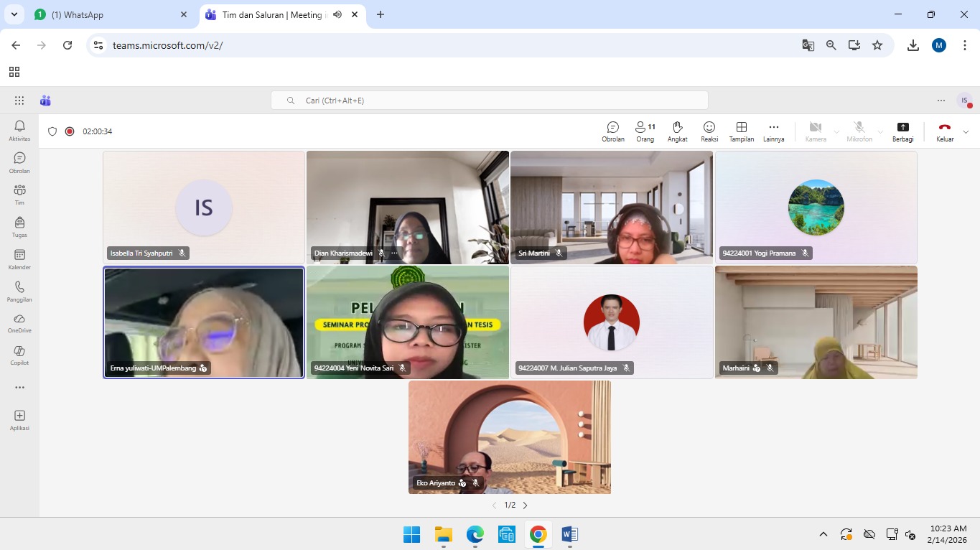Raise hand with the Angkat button

[677, 131]
